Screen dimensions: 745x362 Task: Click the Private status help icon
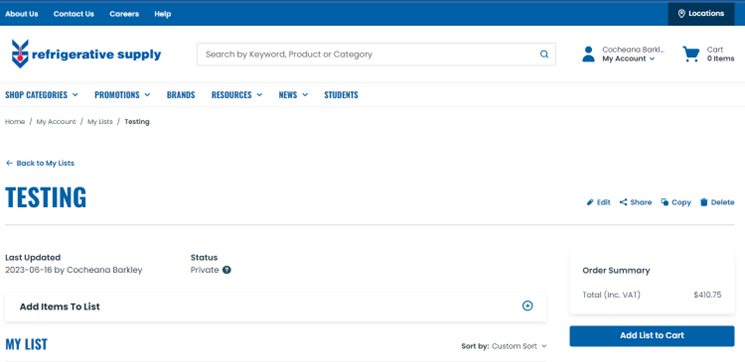(x=227, y=270)
